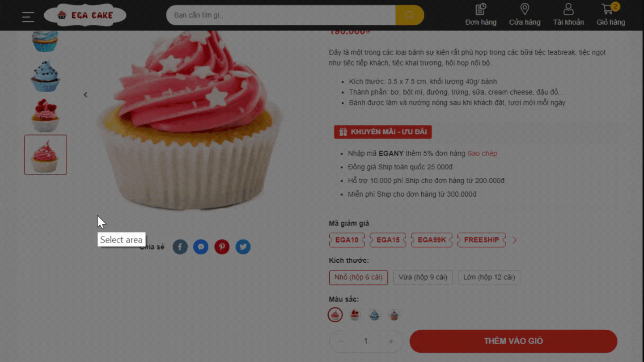Click the yellow search button icon

(410, 15)
